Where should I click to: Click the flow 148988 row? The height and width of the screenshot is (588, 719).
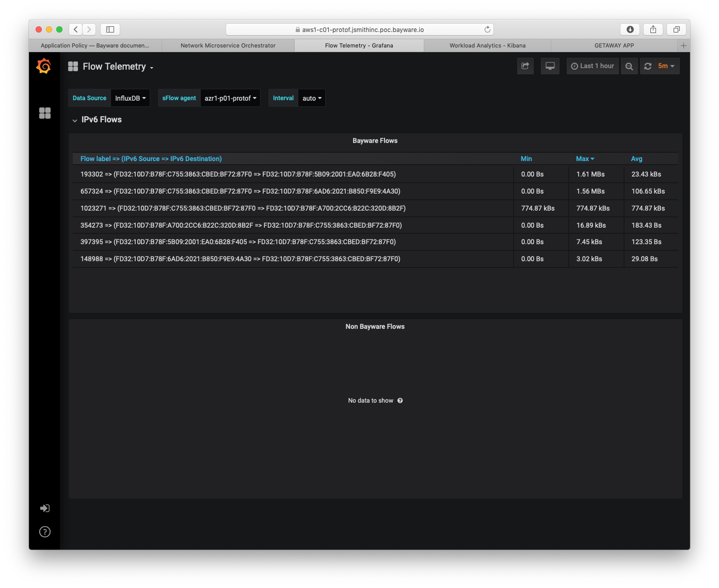tap(375, 259)
